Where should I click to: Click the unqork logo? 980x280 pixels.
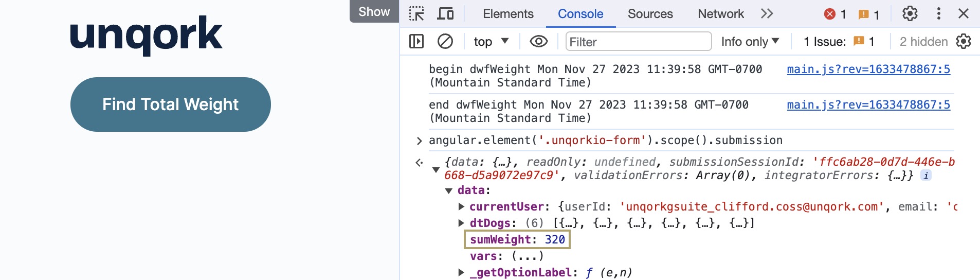(146, 35)
